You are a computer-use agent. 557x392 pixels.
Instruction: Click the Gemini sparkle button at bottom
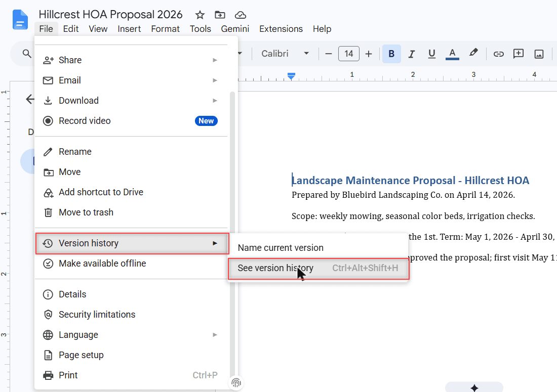point(474,388)
